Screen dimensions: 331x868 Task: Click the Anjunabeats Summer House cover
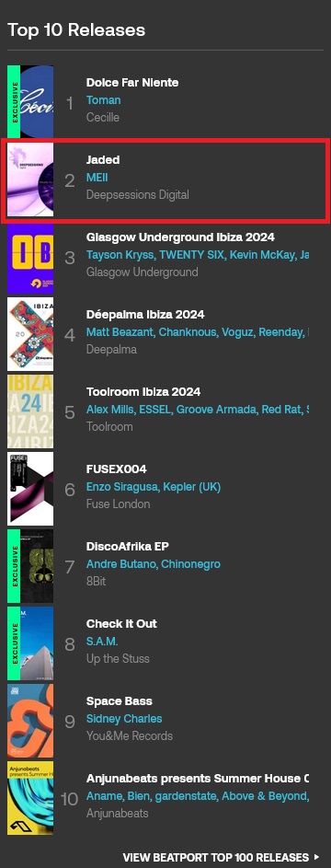click(x=30, y=798)
